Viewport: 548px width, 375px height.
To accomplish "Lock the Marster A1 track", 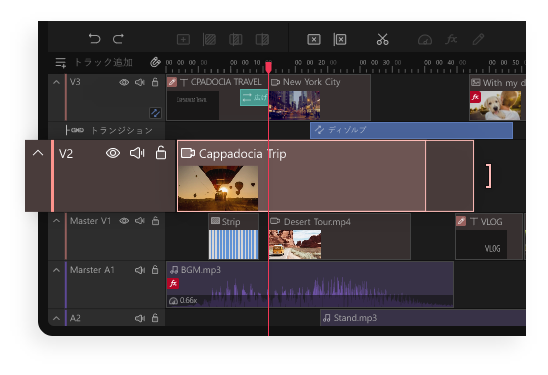I will [x=155, y=269].
